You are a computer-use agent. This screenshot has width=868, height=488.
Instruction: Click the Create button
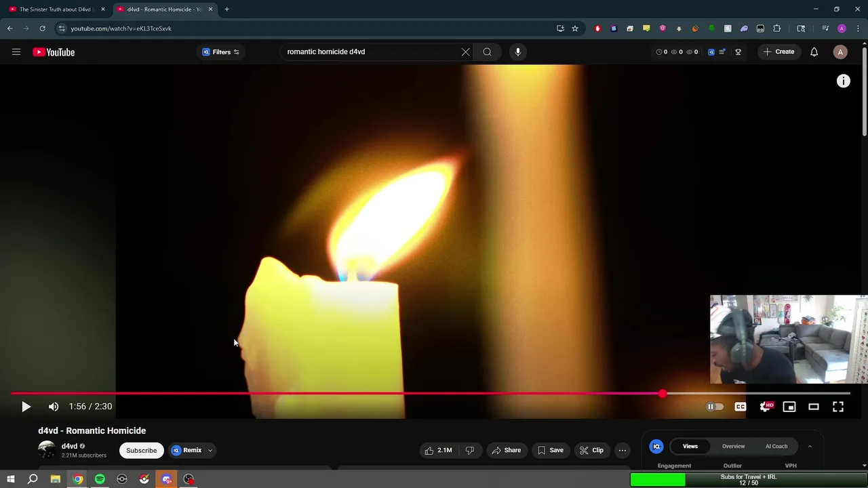pos(778,52)
